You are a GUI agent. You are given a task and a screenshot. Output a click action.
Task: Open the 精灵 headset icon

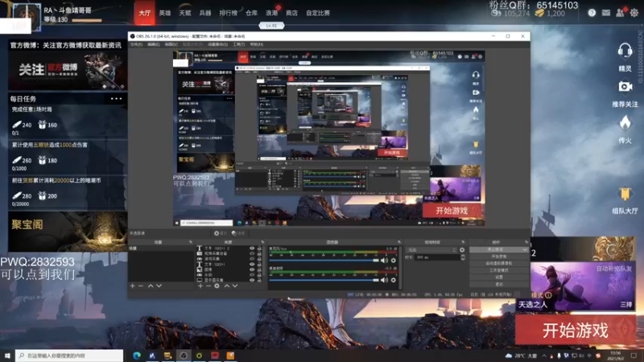pyautogui.click(x=625, y=51)
